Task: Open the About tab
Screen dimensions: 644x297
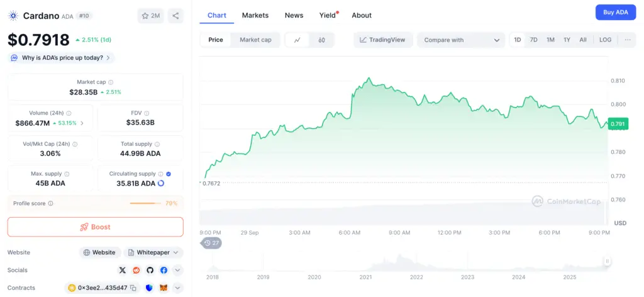Action: tap(362, 15)
